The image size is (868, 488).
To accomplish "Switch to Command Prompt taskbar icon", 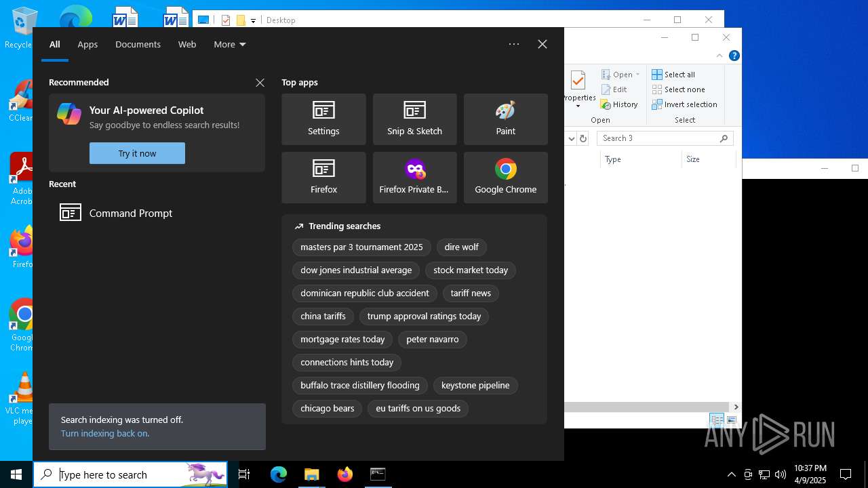I will (378, 474).
